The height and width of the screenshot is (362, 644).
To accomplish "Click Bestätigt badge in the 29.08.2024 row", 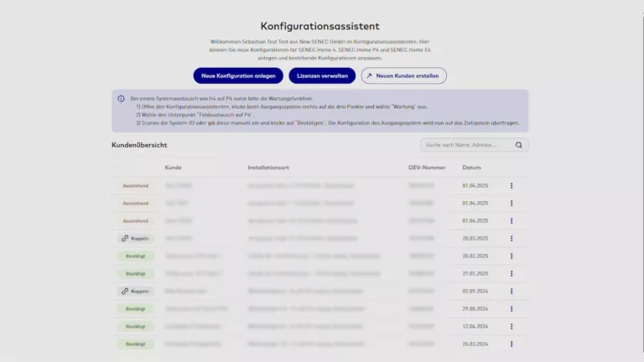I will [136, 308].
